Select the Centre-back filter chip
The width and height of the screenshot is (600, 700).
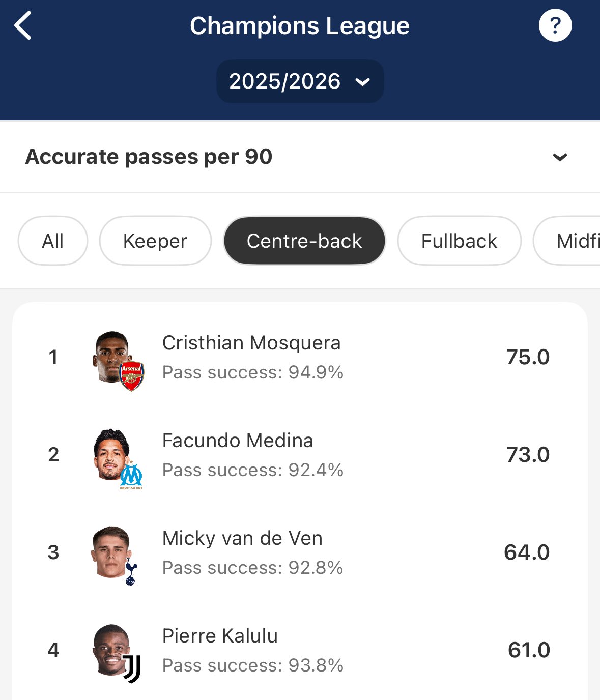(304, 241)
